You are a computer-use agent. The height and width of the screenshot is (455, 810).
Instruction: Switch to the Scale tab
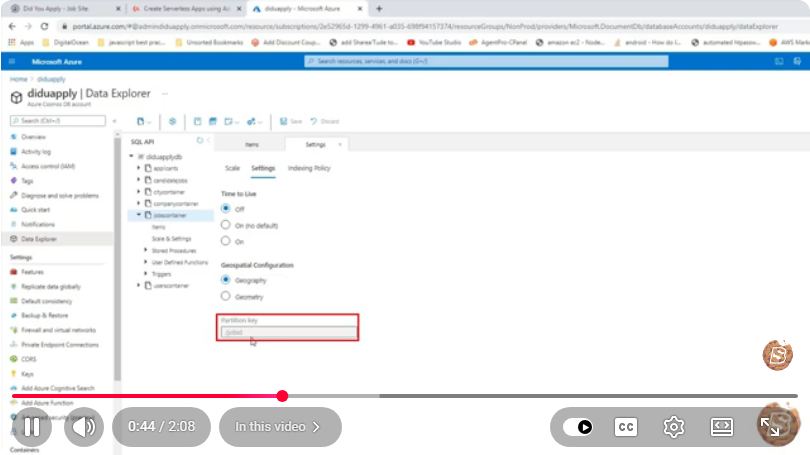pyautogui.click(x=232, y=168)
